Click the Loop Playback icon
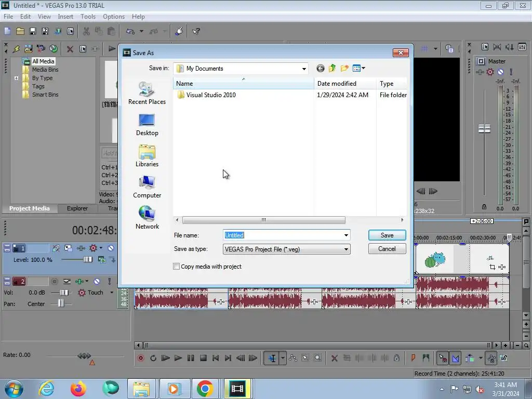 [153, 358]
